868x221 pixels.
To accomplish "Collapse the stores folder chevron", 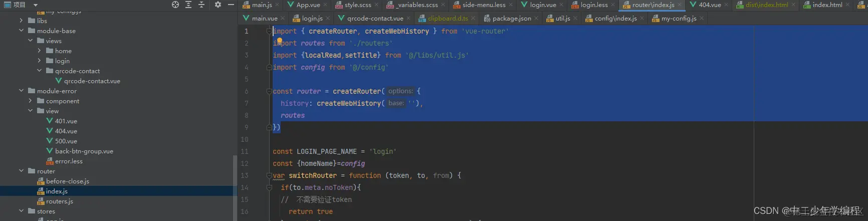I will (21, 211).
